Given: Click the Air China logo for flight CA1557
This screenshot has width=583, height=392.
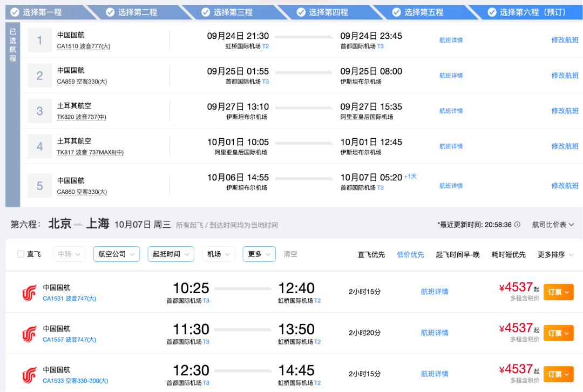Looking at the screenshot, I should [29, 334].
